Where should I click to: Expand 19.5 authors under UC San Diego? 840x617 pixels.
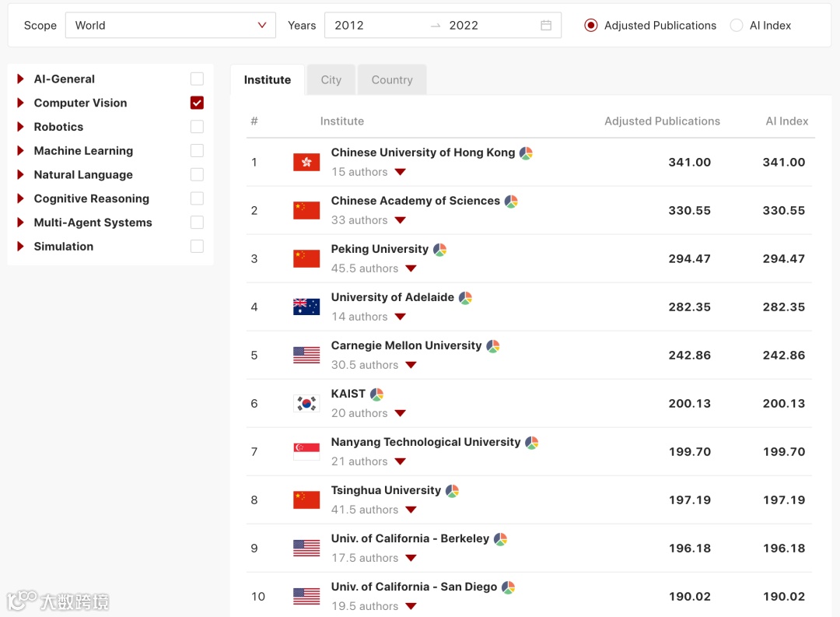(411, 606)
